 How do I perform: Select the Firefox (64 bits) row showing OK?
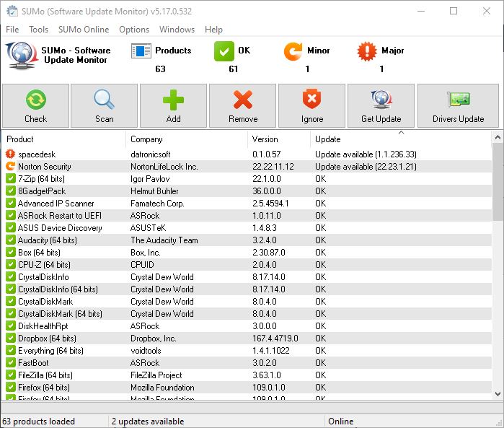pyautogui.click(x=247, y=387)
